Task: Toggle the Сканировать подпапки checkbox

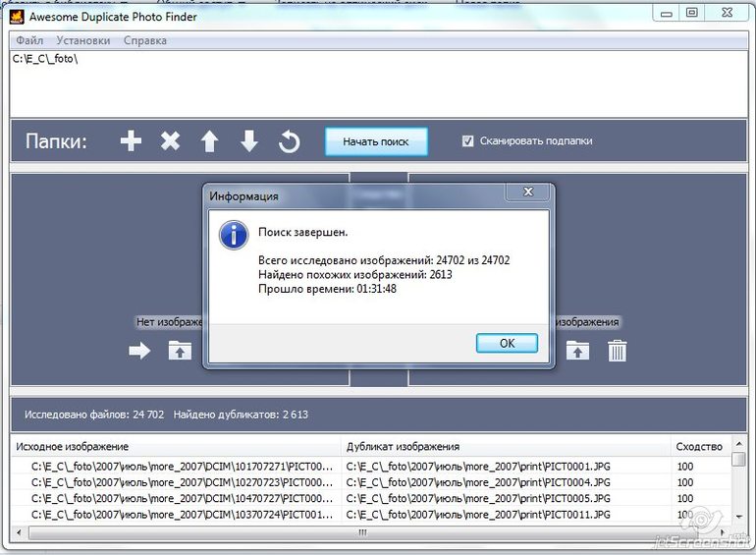Action: pyautogui.click(x=468, y=140)
